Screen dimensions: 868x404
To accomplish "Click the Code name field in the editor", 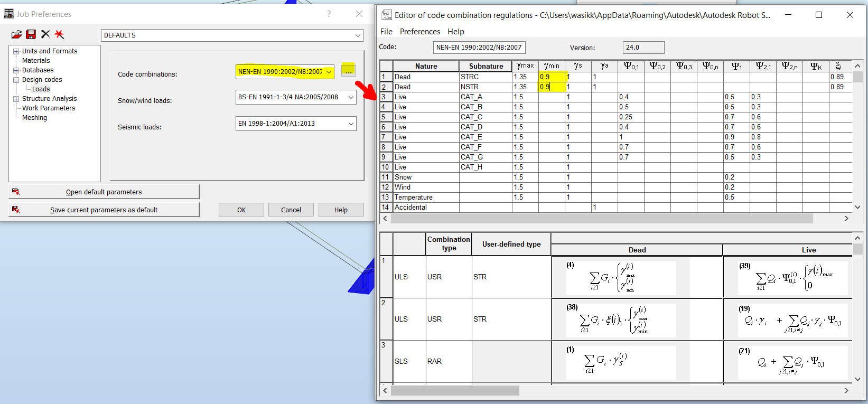I will [x=479, y=48].
